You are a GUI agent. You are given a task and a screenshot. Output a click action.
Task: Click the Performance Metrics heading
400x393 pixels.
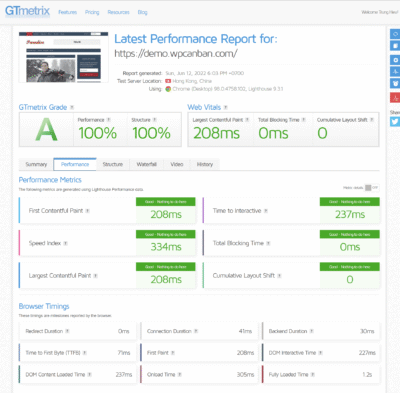coord(50,180)
